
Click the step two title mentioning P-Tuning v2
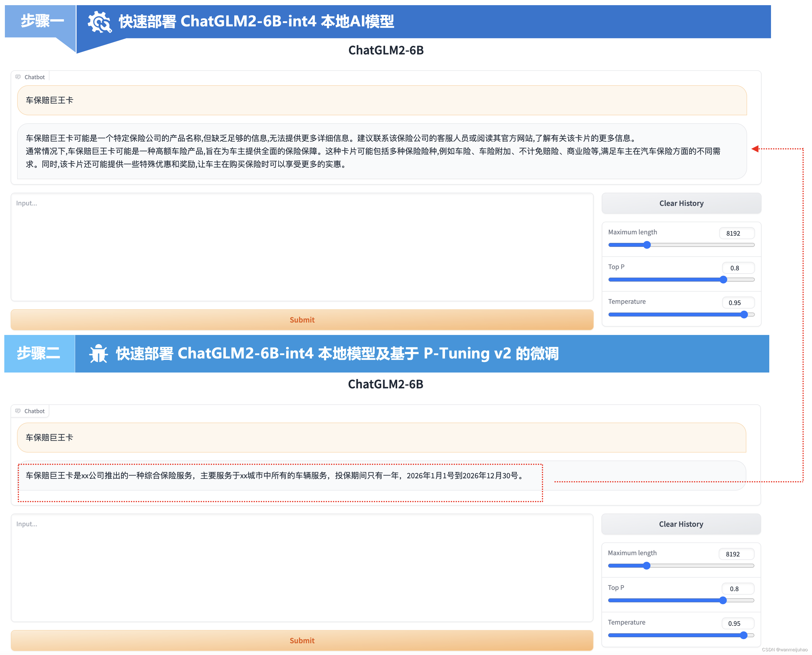(x=337, y=354)
